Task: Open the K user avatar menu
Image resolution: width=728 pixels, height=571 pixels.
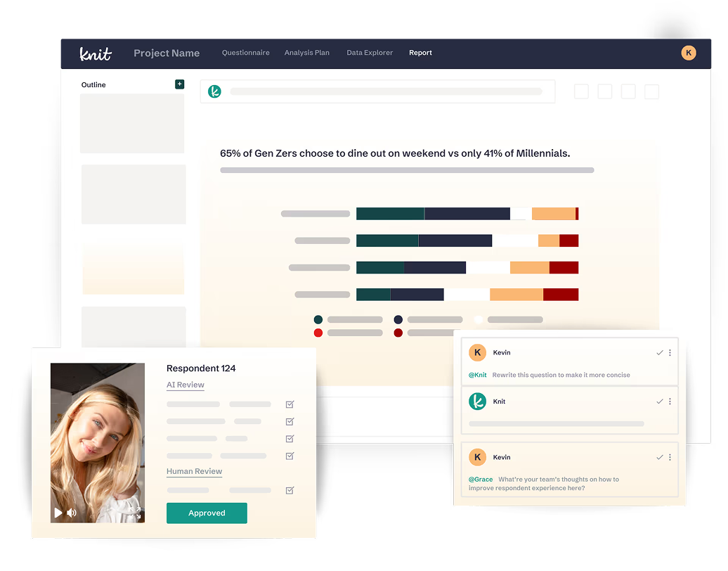Action: [688, 53]
